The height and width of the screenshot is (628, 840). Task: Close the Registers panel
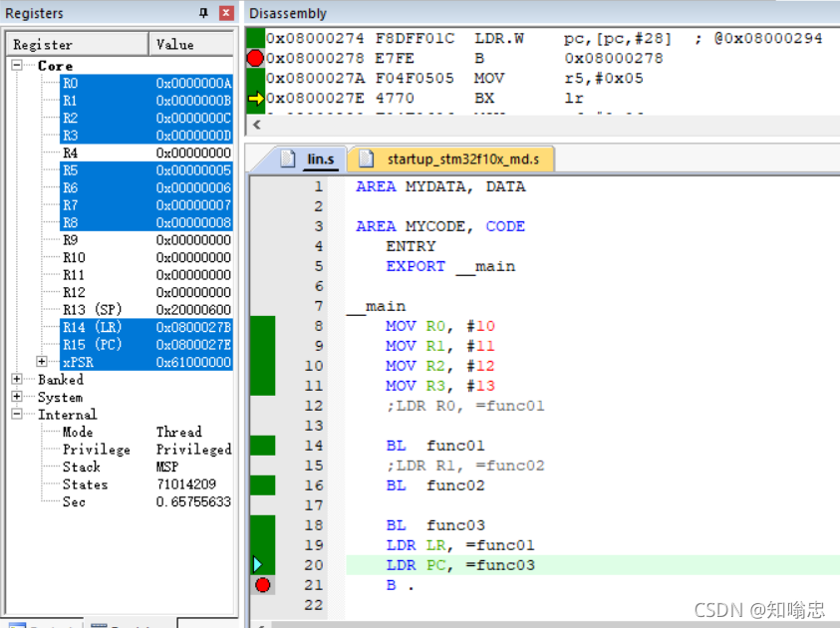[226, 13]
